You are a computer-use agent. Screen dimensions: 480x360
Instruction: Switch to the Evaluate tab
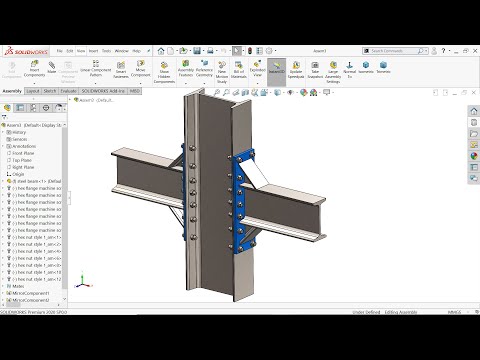[69, 91]
